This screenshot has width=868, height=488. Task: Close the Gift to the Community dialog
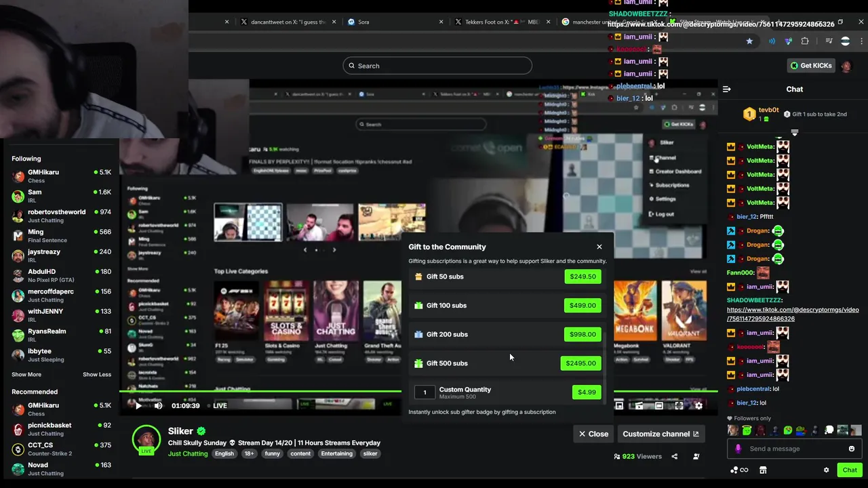(599, 247)
